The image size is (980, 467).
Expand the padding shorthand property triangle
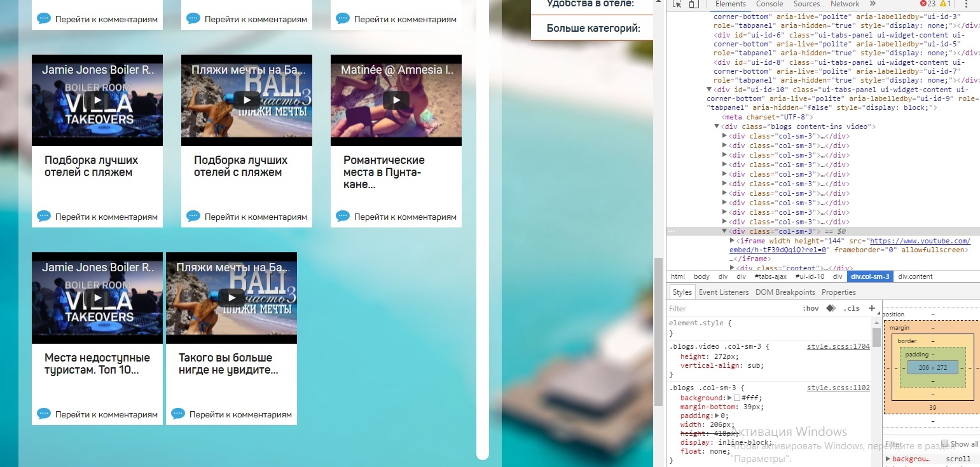point(717,416)
